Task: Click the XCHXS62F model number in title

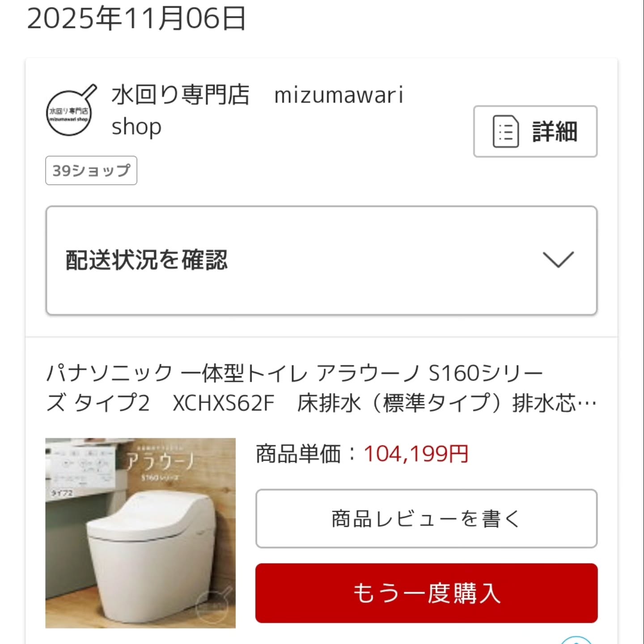Action: click(223, 403)
